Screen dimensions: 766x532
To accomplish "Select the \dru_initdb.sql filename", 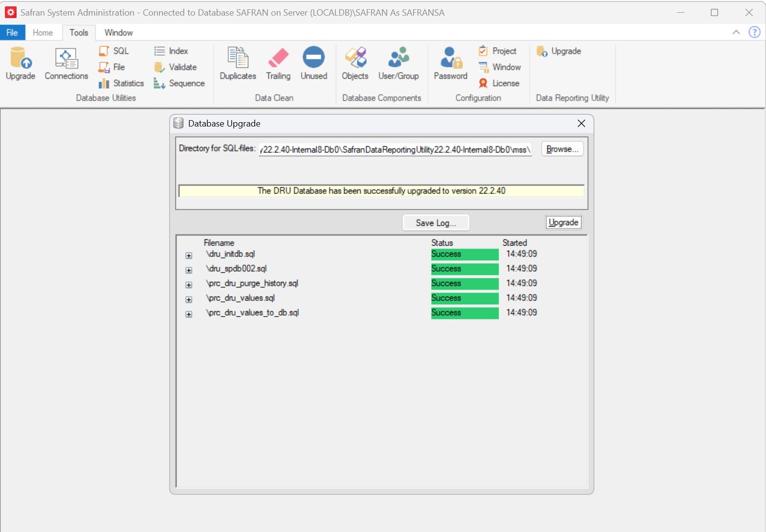I will [230, 254].
